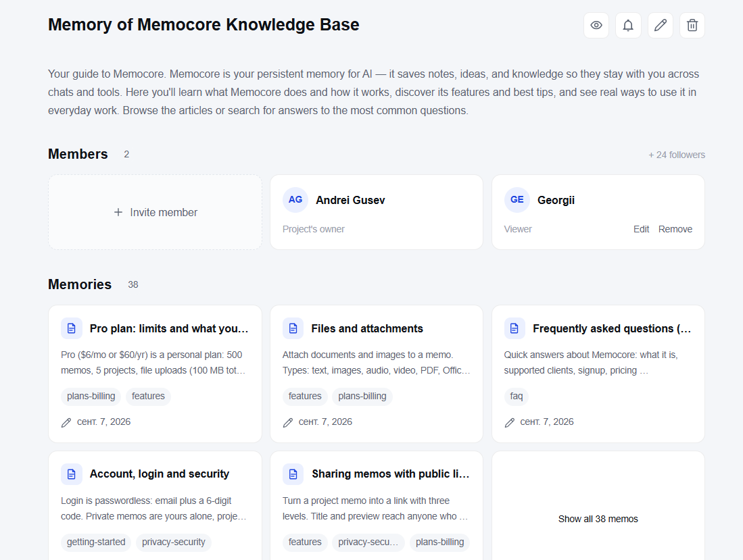Open the AG avatar of Andrei Gusev
Image resolution: width=743 pixels, height=560 pixels.
pos(295,200)
